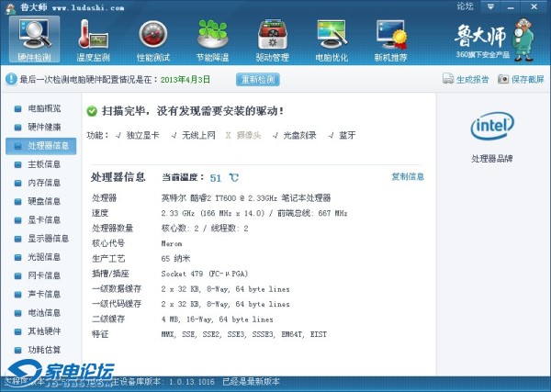The image size is (551, 392).
Task: Click the 复制信息 copy info link
Action: click(407, 176)
